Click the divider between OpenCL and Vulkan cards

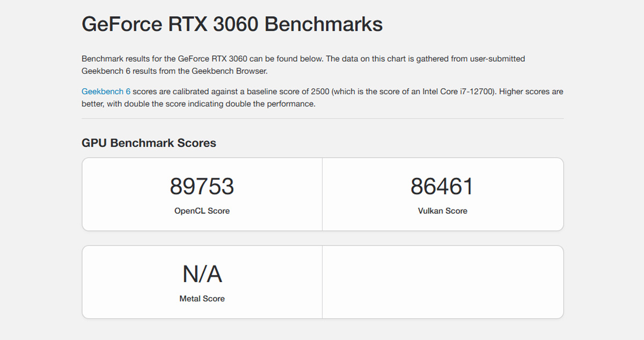tap(323, 194)
